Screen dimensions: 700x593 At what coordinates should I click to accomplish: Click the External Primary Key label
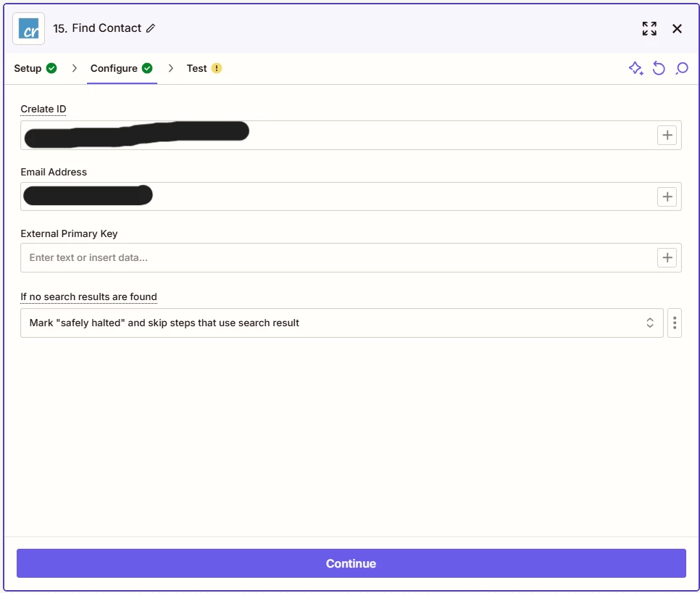coord(69,233)
